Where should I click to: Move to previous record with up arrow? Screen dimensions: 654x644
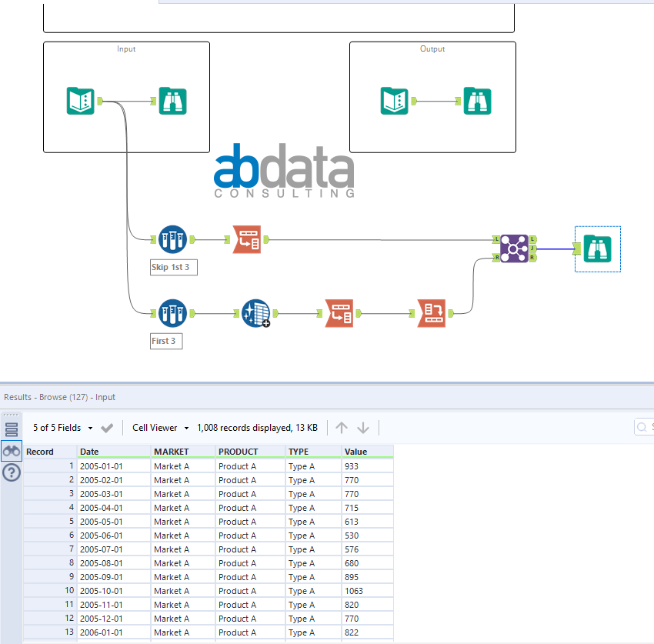(x=342, y=428)
